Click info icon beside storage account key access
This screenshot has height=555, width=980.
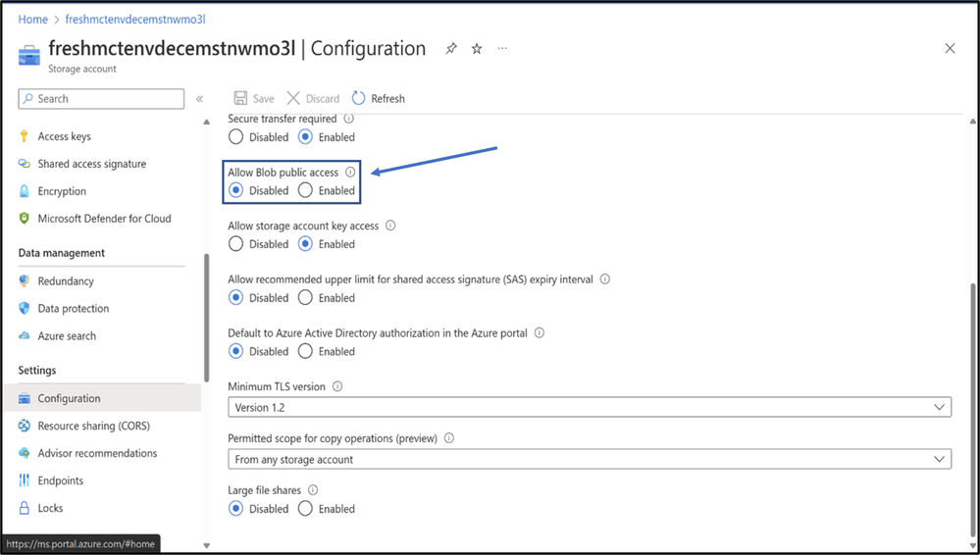(390, 226)
